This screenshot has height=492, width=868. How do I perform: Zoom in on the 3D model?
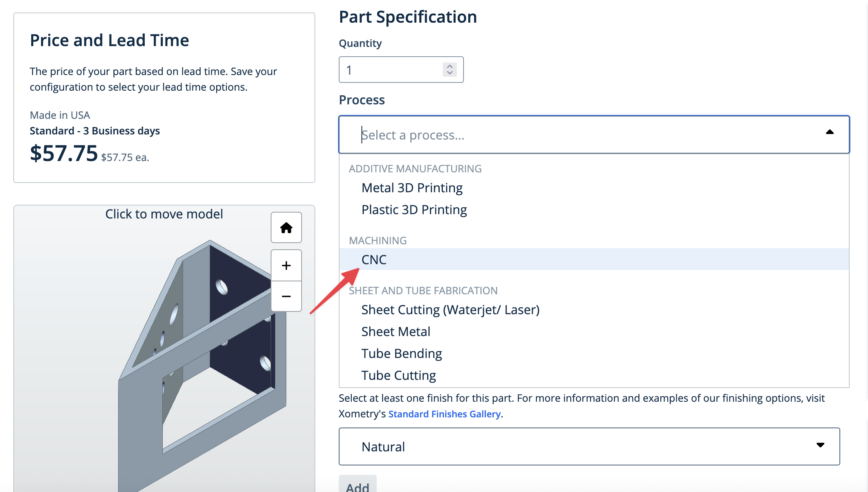click(x=286, y=265)
